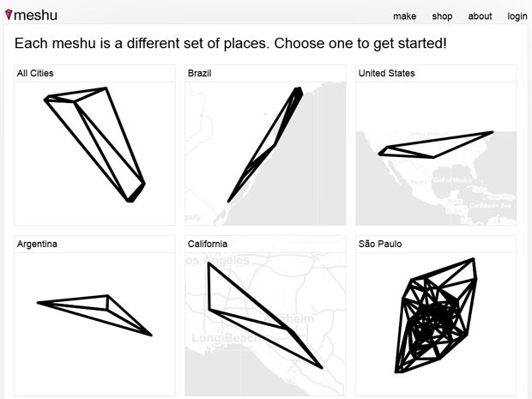Click the United States title label

386,74
